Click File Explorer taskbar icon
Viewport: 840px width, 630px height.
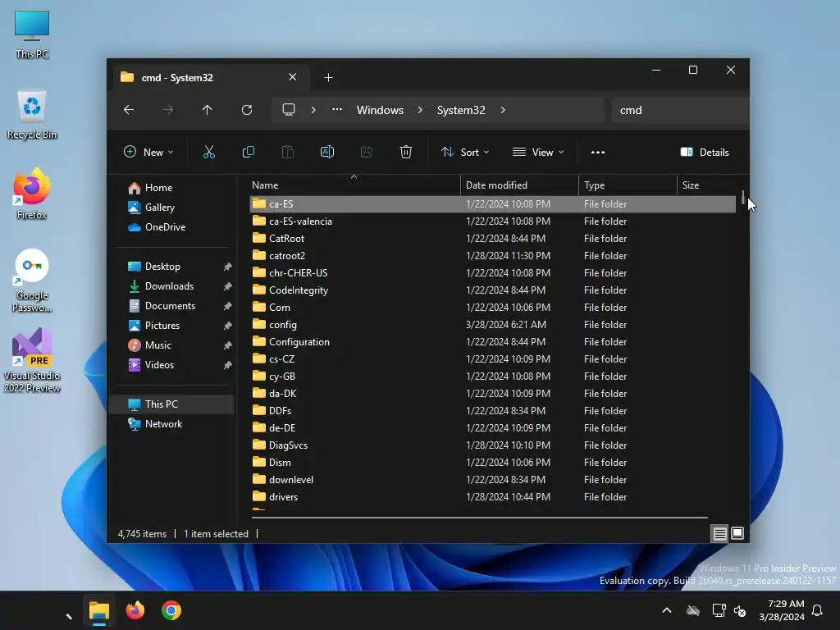click(x=99, y=610)
